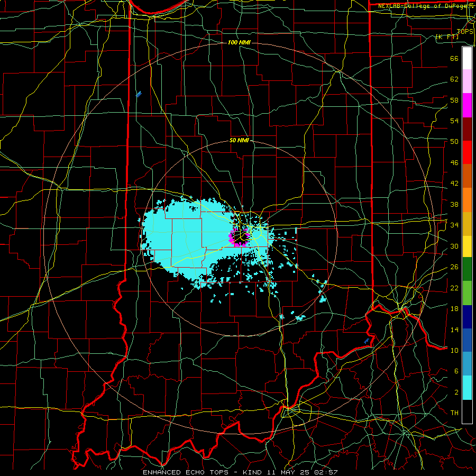The height and width of the screenshot is (476, 476).
Task: Click the gold legend swatch
Action: tap(467, 223)
